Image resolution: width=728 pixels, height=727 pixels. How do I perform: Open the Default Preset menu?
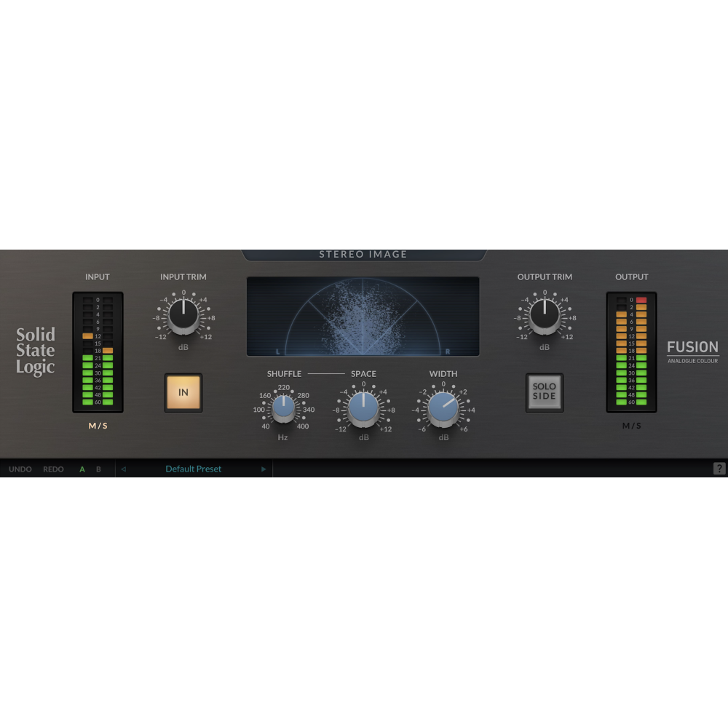tap(193, 469)
